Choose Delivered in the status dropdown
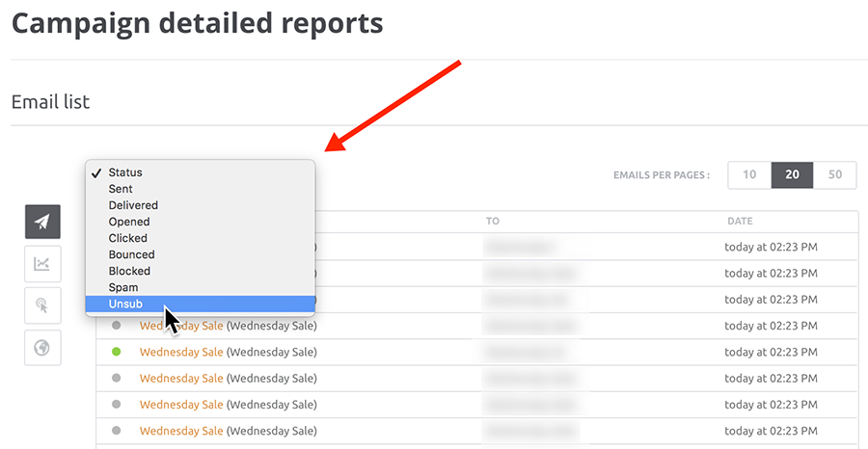 tap(200, 205)
